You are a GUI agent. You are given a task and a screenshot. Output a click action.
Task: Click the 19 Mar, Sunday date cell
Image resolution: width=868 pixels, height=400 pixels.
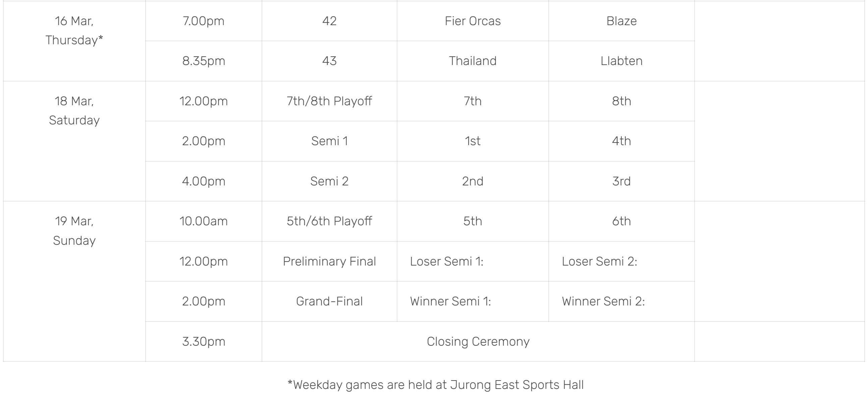74,281
